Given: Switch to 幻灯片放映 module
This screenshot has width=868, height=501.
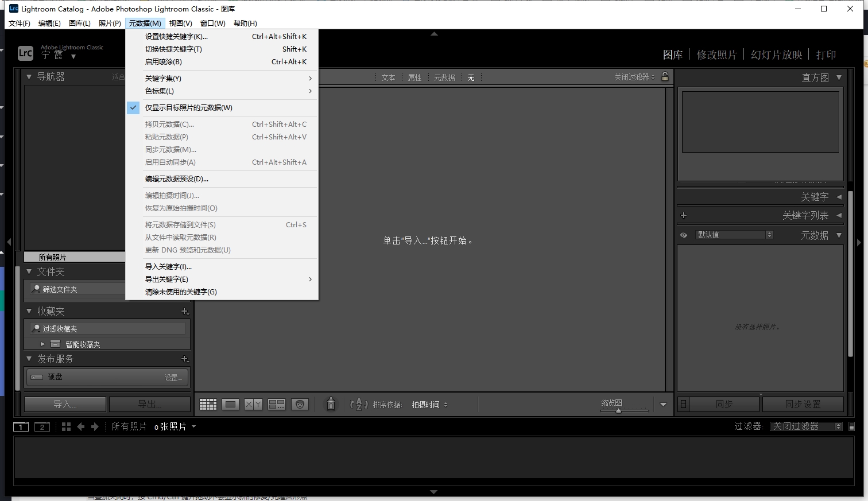Looking at the screenshot, I should point(776,55).
